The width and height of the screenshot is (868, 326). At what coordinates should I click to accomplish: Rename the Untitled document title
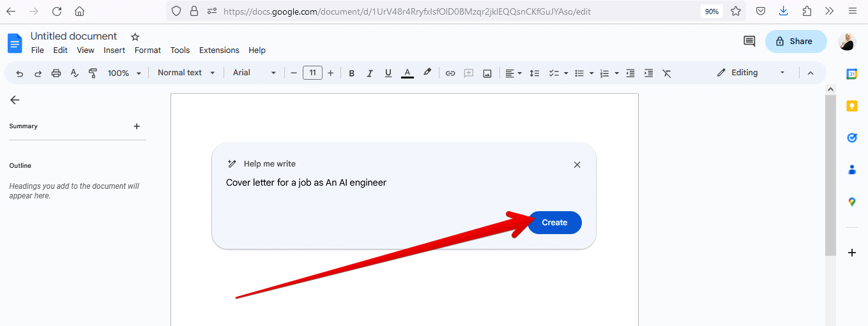click(74, 36)
